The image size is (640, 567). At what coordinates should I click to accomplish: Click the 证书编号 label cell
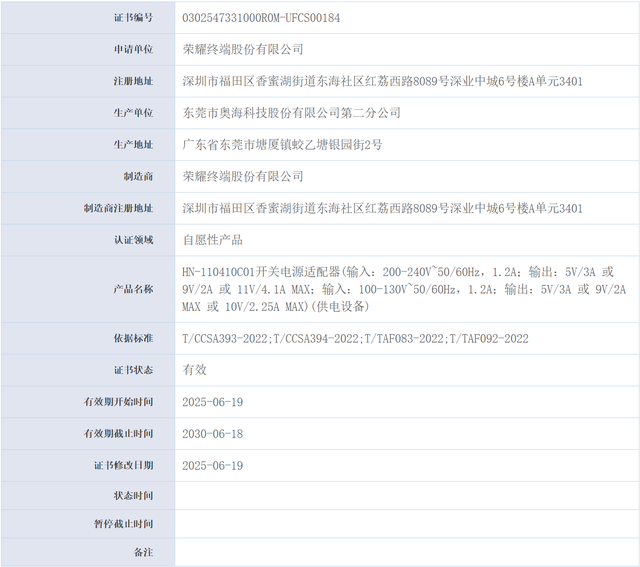[x=88, y=18]
